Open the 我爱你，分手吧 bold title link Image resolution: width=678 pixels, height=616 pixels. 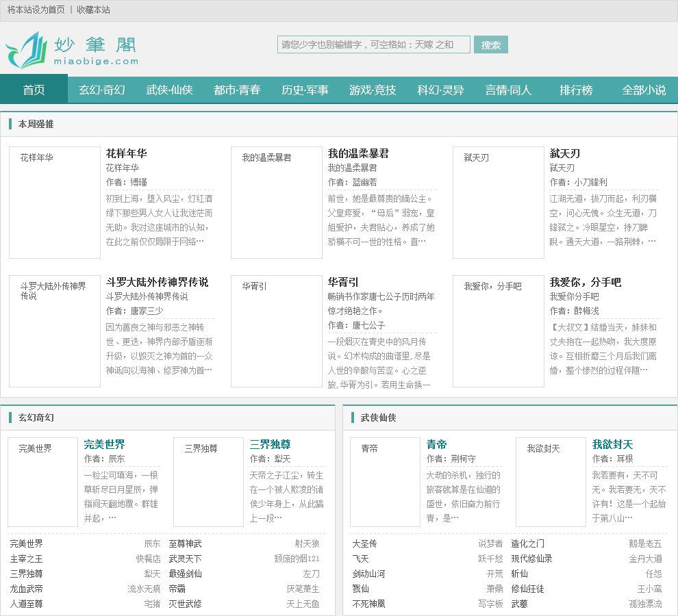pos(585,282)
